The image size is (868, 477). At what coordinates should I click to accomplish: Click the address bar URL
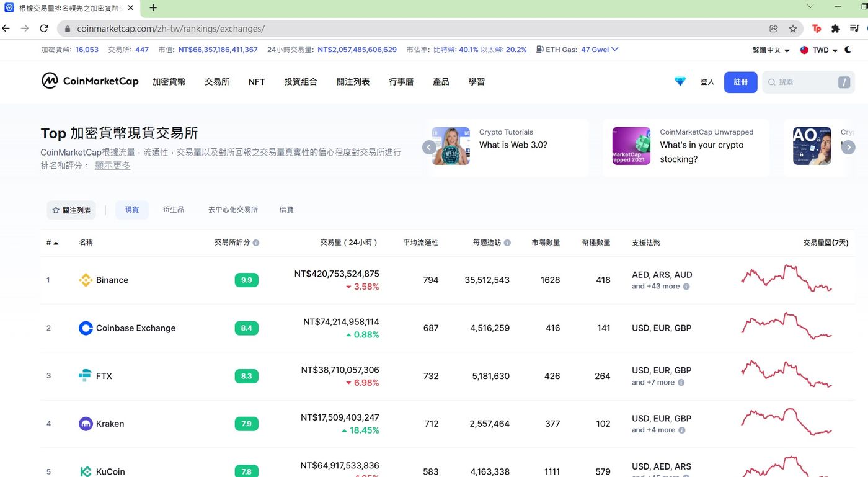(x=170, y=29)
